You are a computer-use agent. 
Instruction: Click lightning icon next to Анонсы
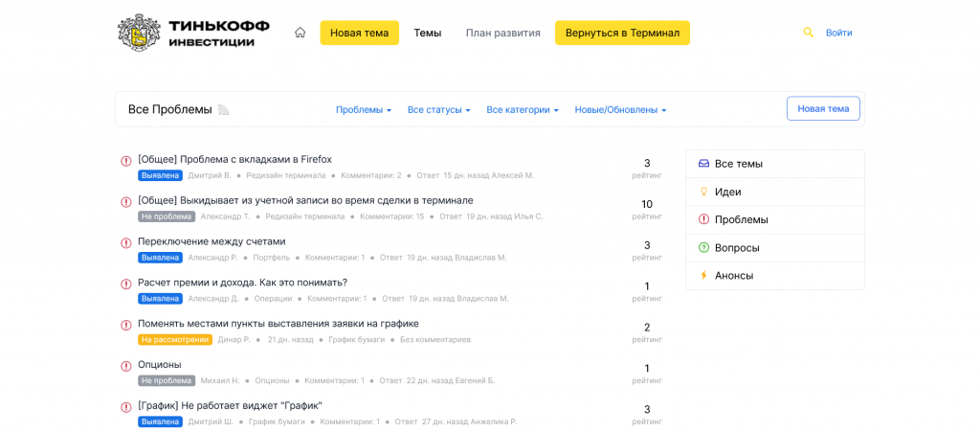(x=703, y=276)
